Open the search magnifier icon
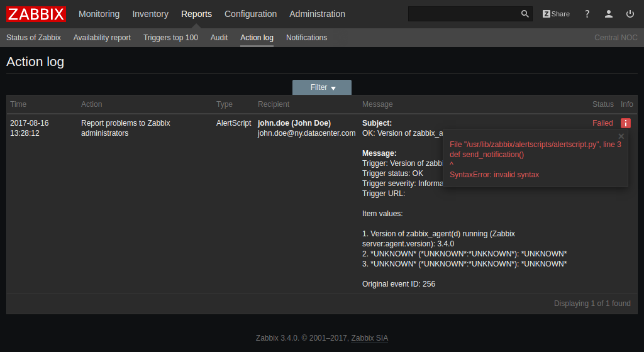The image size is (644, 362). click(525, 13)
